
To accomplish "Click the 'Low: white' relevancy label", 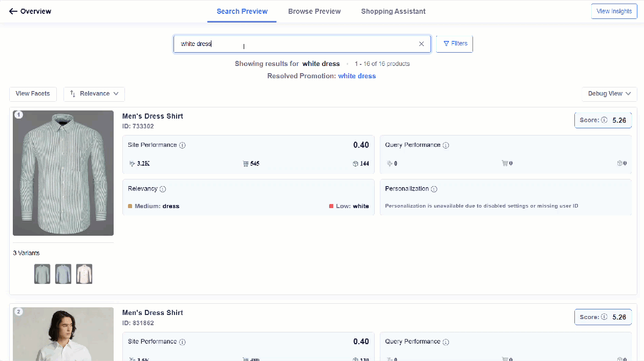I will pyautogui.click(x=349, y=206).
